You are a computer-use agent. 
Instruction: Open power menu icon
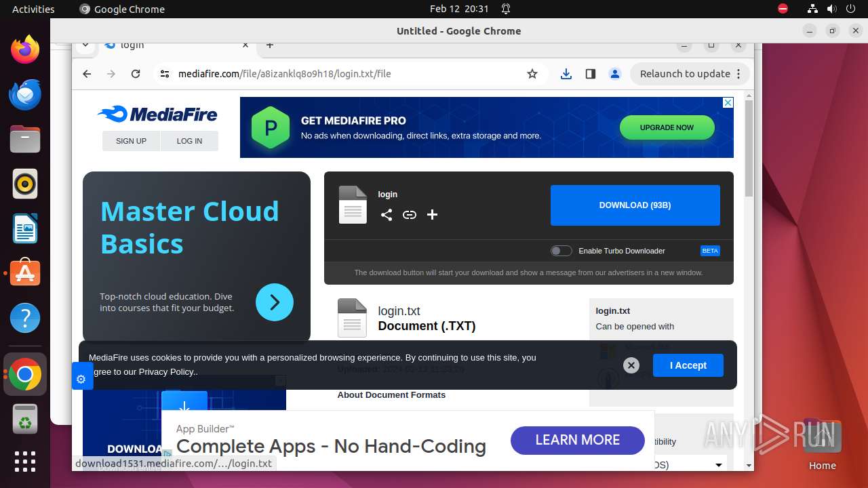click(x=850, y=9)
